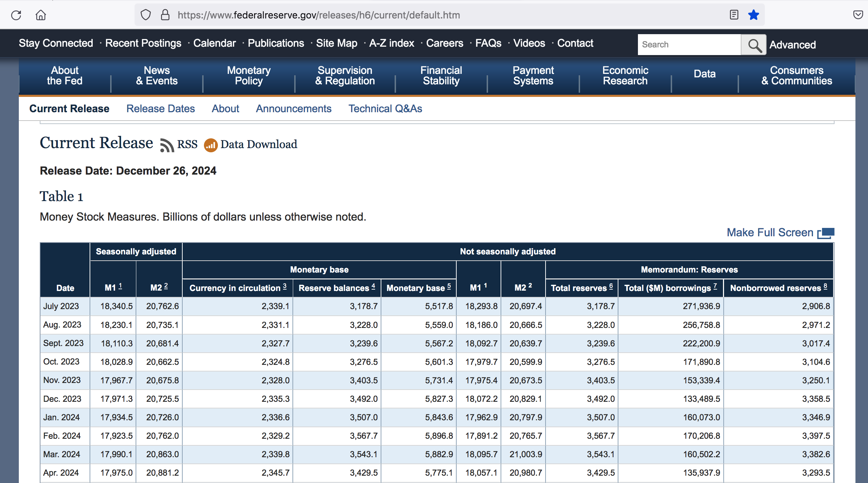868x483 pixels.
Task: Go to browser home page icon
Action: click(x=41, y=15)
